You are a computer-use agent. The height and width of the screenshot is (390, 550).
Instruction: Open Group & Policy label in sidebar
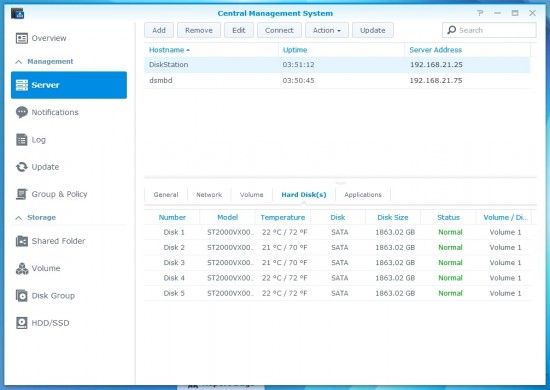[59, 194]
